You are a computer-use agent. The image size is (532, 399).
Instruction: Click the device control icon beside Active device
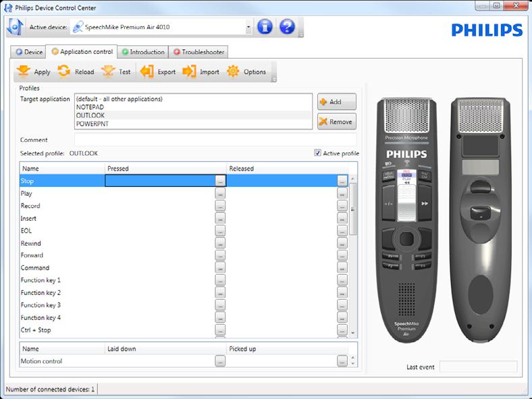(x=16, y=27)
